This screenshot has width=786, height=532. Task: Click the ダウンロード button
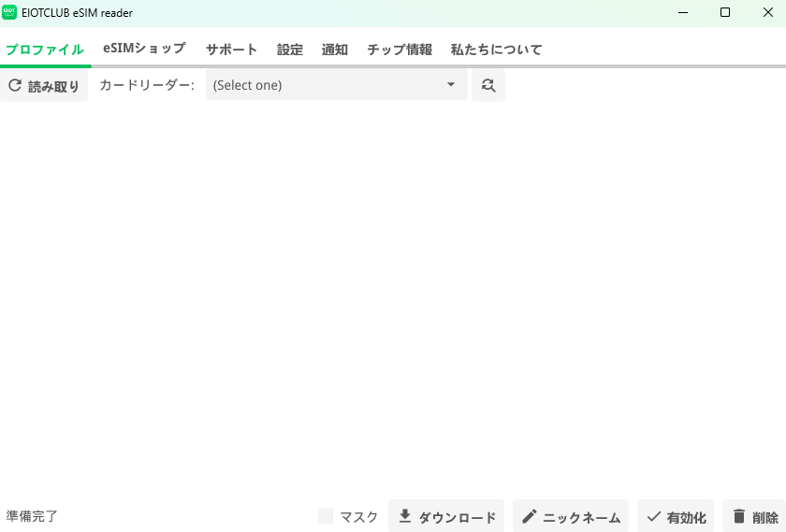click(446, 516)
